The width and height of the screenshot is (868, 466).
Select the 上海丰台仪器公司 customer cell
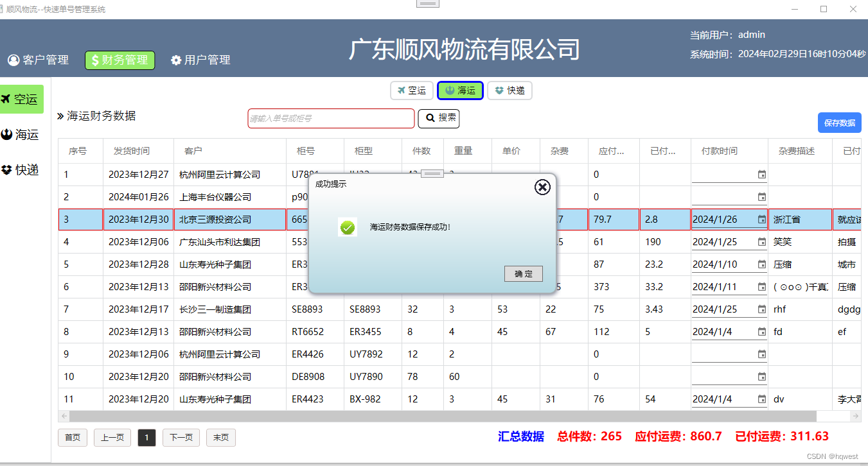[230, 197]
